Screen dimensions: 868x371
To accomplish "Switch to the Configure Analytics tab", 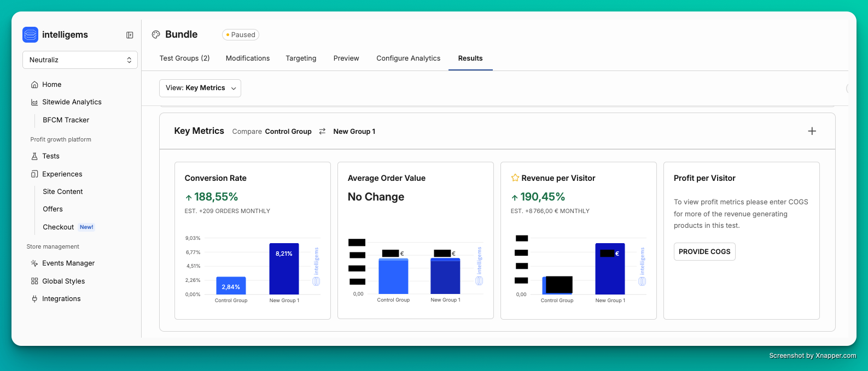I will pos(408,58).
